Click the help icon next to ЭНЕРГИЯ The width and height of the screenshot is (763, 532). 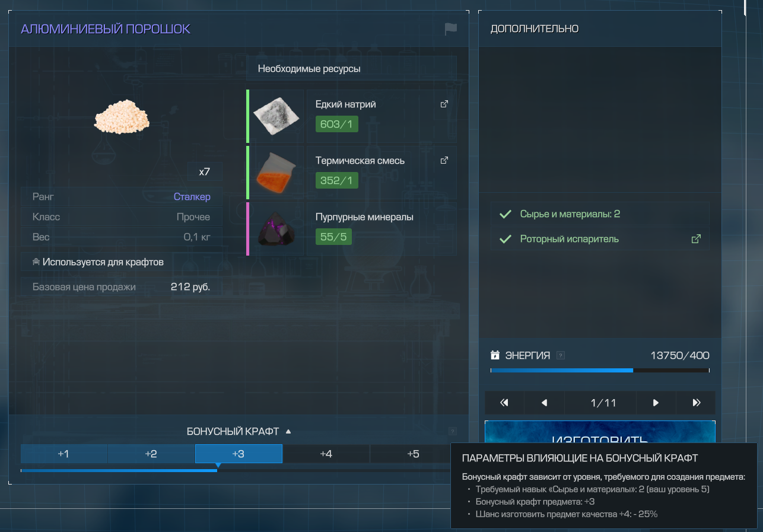click(561, 356)
